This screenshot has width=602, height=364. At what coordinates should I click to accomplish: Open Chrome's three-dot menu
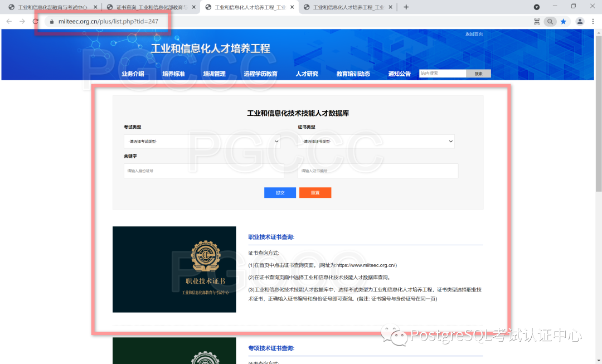coord(593,21)
